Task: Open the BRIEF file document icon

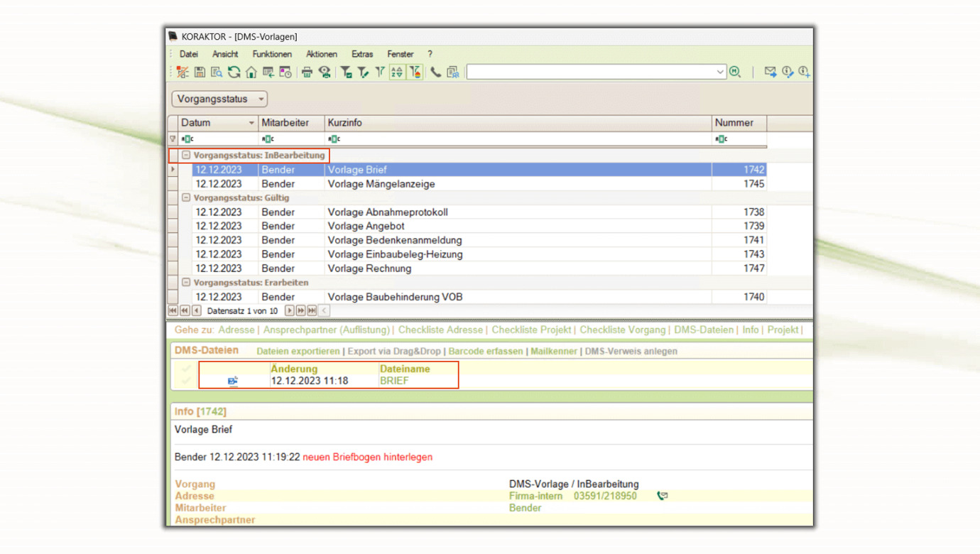Action: coord(232,381)
